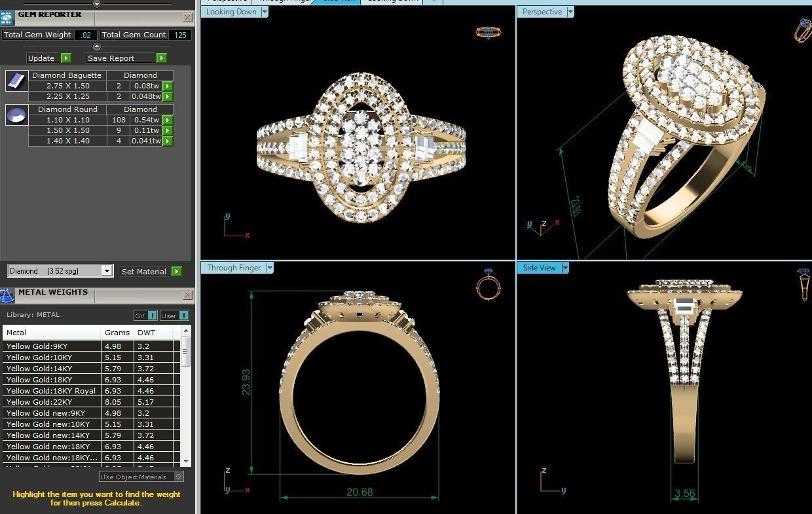Click green arrow next to Save Report
Viewport: 812px width, 514px height.
point(161,58)
